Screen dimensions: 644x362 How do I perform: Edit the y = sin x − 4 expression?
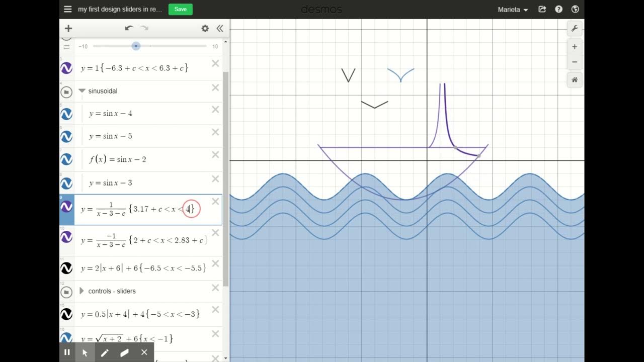pyautogui.click(x=111, y=114)
